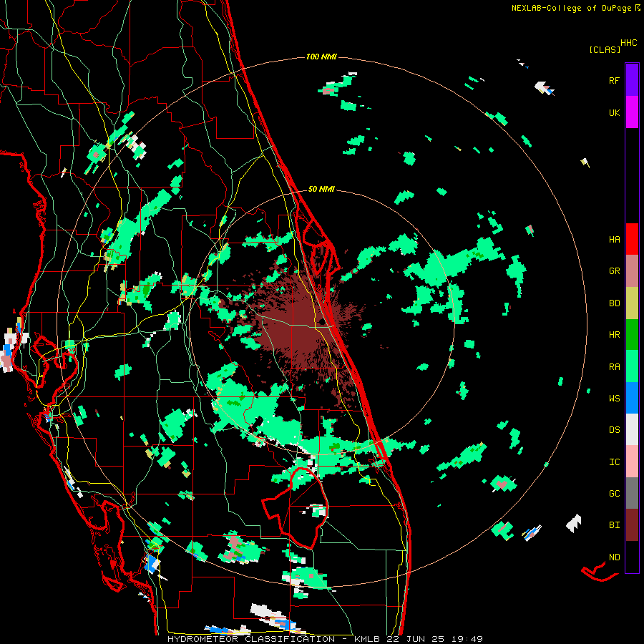Click the DS legend label

(614, 429)
